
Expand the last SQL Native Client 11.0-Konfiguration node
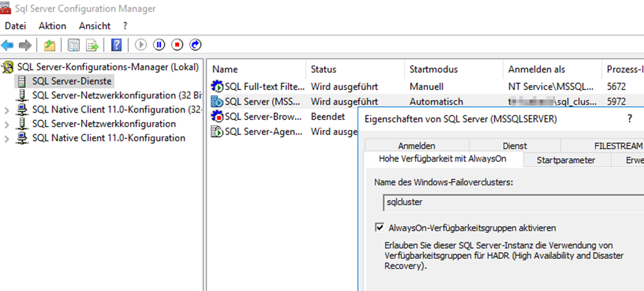tap(7, 138)
